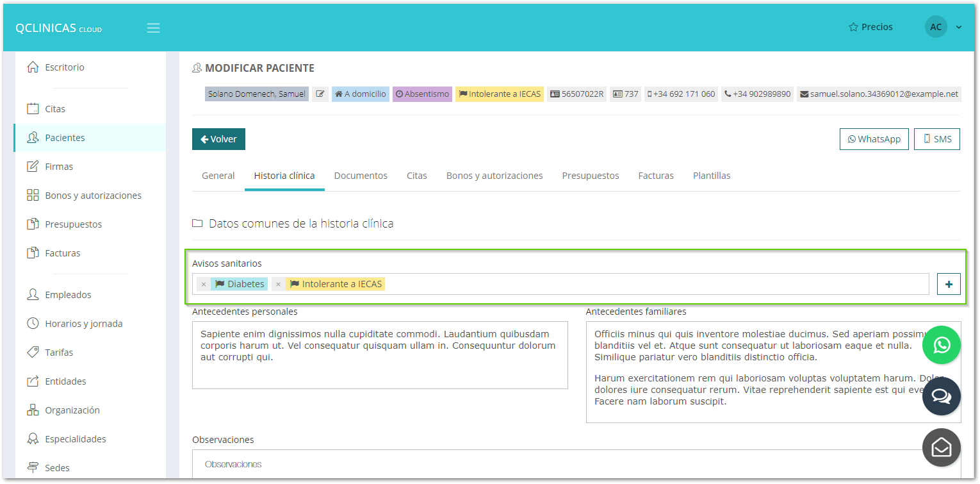This screenshot has width=980, height=484.
Task: Open the Precios link in header
Action: pos(870,27)
